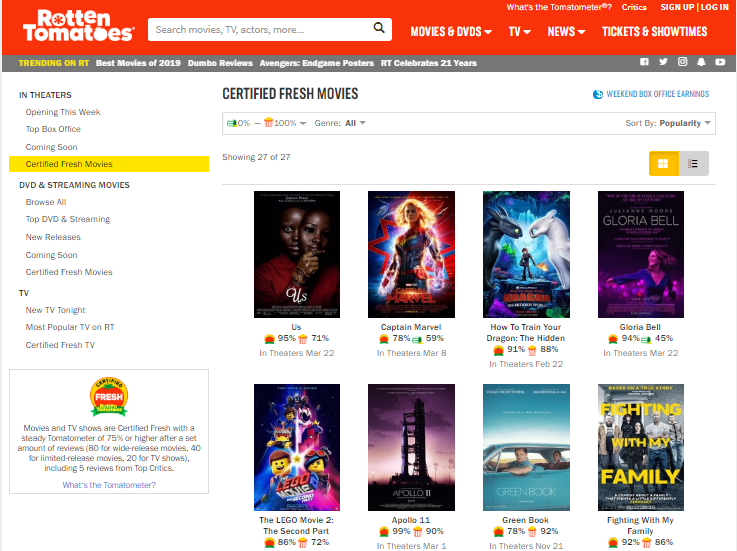Open the Gloria Bell poster
The height and width of the screenshot is (551, 737).
coord(641,254)
